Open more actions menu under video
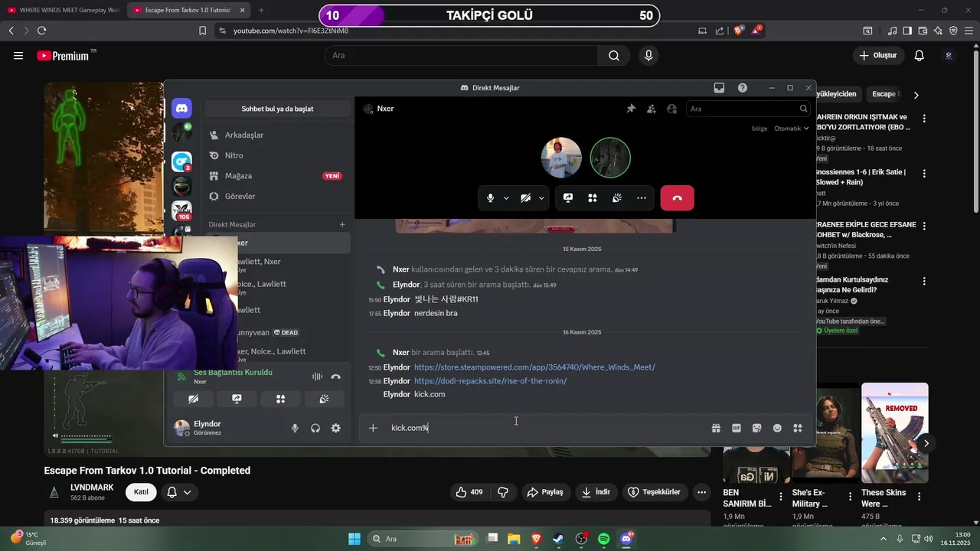980x551 pixels. tap(701, 492)
